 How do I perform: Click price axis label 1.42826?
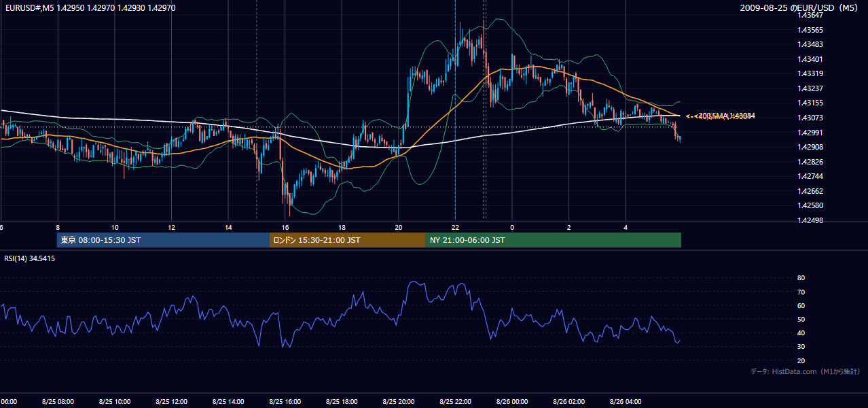coord(810,162)
